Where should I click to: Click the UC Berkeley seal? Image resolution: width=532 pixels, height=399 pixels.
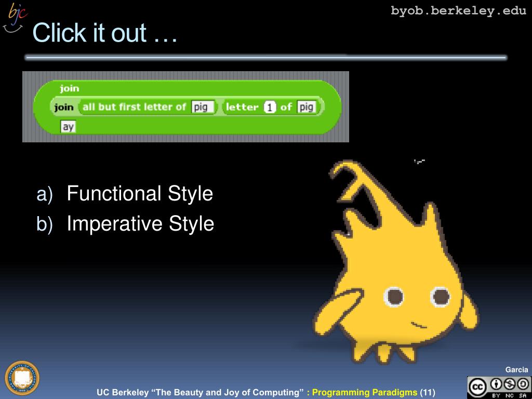click(22, 378)
